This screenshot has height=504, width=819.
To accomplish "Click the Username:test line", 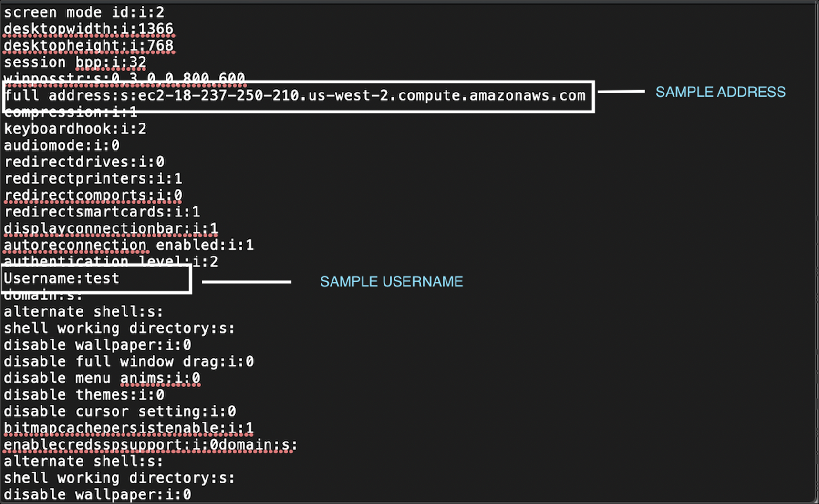I will 62,278.
